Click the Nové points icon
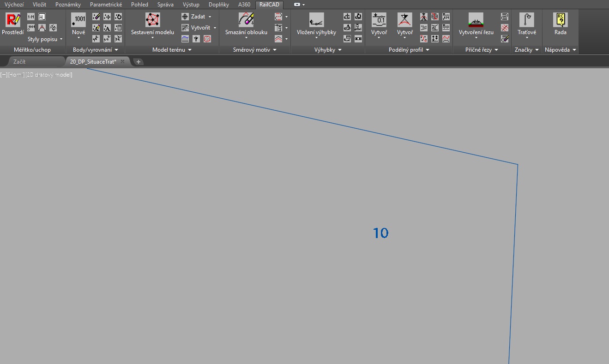Viewport: 609px width, 364px height. pyautogui.click(x=78, y=20)
